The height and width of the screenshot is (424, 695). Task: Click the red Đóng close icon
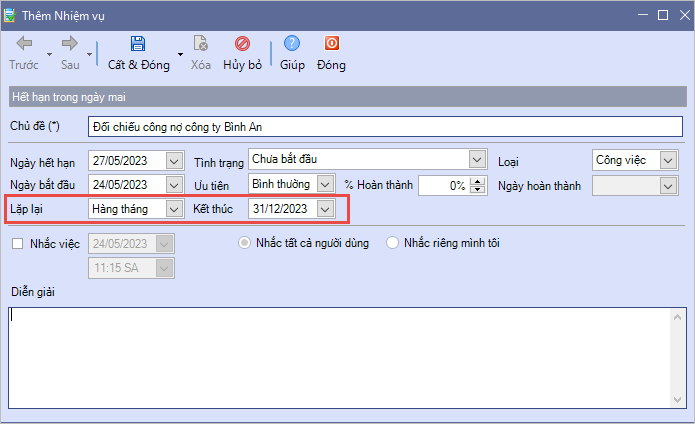[331, 44]
